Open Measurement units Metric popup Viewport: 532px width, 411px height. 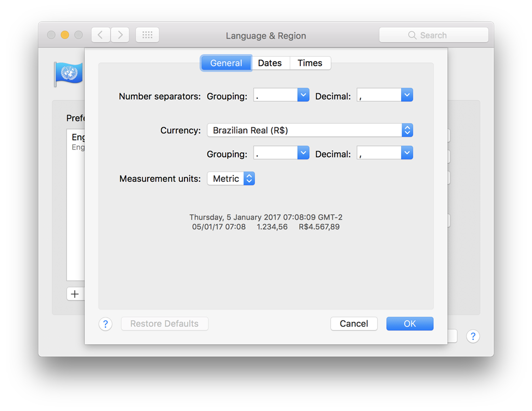click(x=231, y=179)
